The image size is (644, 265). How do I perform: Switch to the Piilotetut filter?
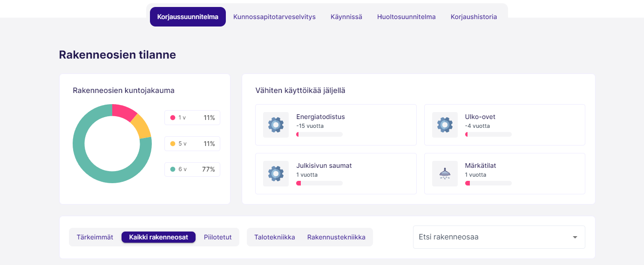(x=217, y=237)
